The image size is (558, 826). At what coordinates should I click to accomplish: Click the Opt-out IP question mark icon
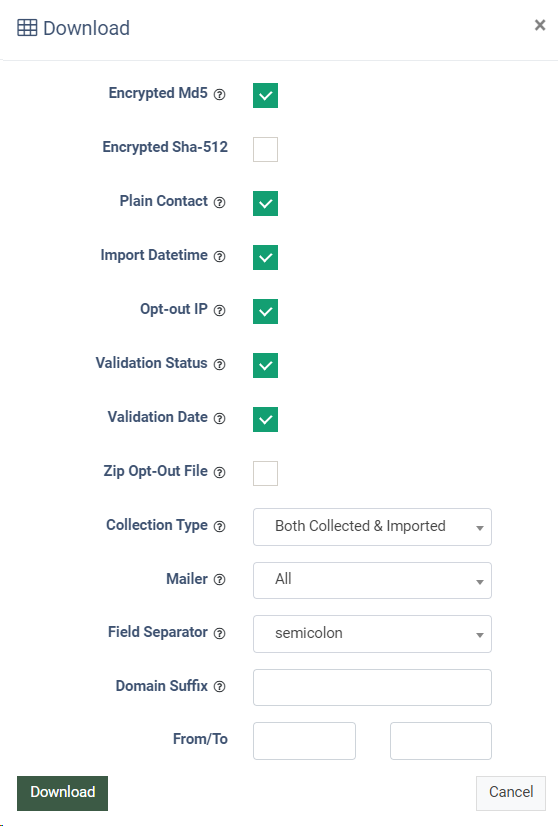220,310
